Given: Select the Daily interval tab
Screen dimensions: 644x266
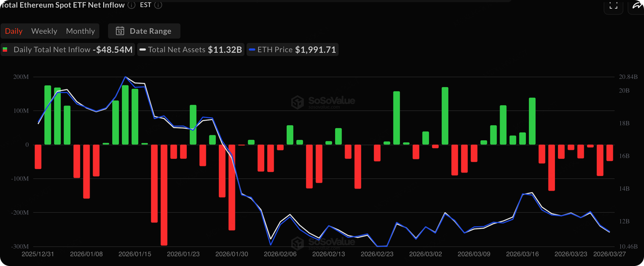Looking at the screenshot, I should [14, 31].
